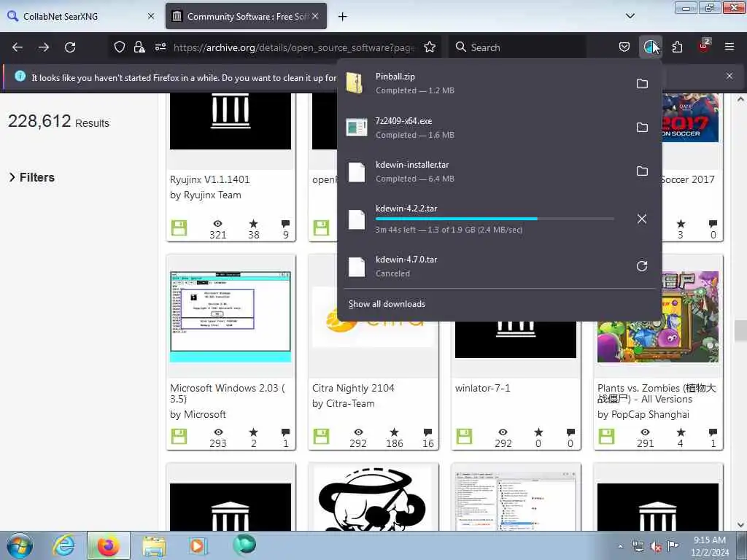Reload the current page
The width and height of the screenshot is (747, 560).
coord(70,47)
